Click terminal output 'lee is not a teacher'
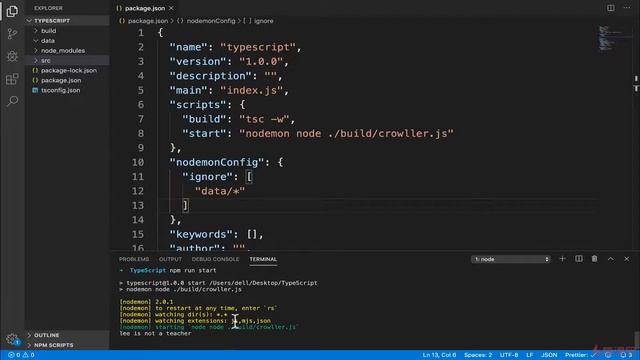The width and height of the screenshot is (640, 360). pos(156,333)
